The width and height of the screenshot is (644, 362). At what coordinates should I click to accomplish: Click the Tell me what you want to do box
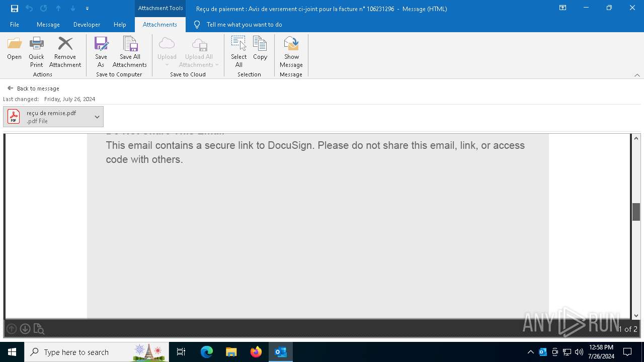coord(244,25)
